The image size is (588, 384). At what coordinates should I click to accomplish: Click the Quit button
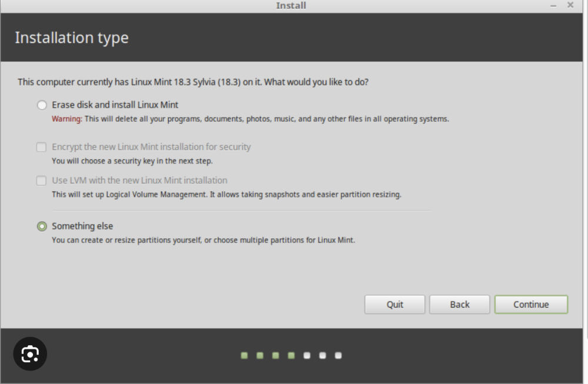pos(395,305)
